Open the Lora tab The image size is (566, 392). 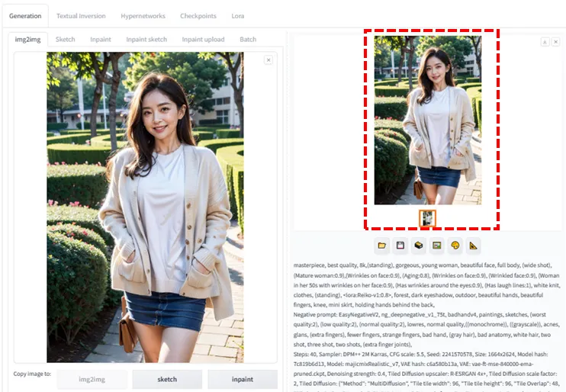238,16
